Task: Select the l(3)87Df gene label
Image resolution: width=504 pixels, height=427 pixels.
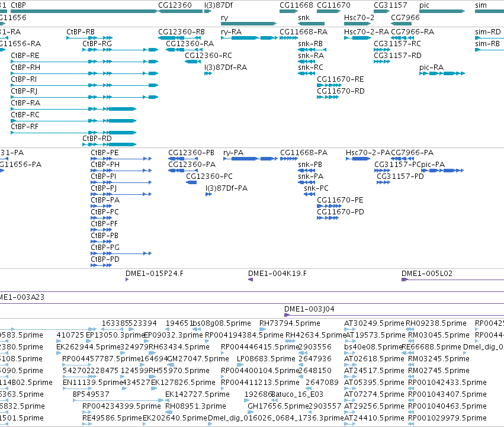Action: 219,5
